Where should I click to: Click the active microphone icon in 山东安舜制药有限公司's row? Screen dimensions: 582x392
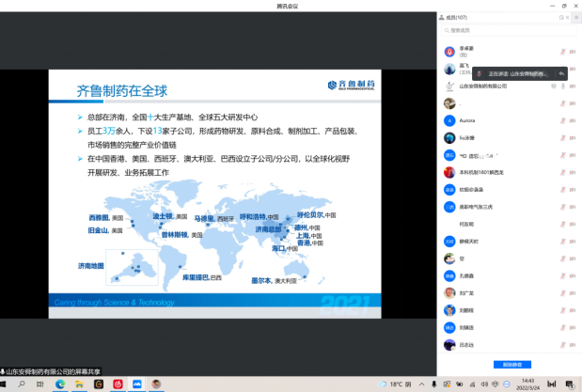[x=562, y=86]
